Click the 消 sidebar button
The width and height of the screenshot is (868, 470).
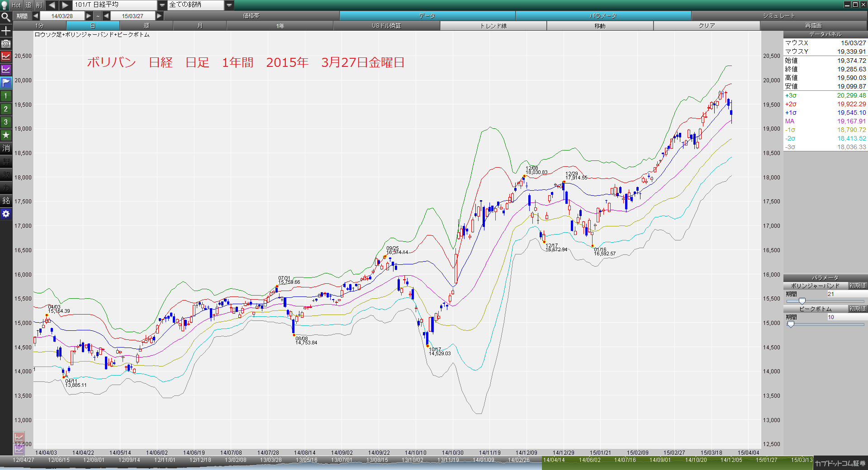click(6, 148)
